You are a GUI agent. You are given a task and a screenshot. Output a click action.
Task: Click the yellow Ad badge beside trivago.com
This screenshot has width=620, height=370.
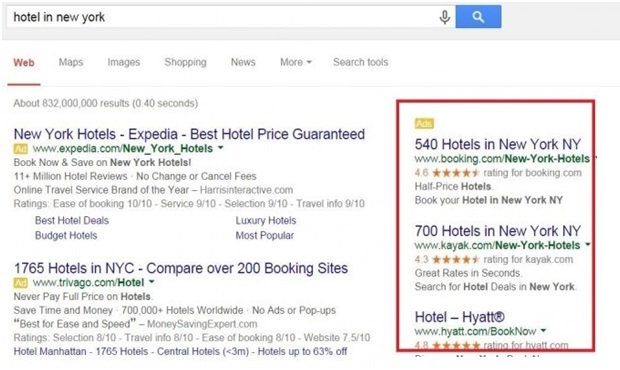(21, 283)
